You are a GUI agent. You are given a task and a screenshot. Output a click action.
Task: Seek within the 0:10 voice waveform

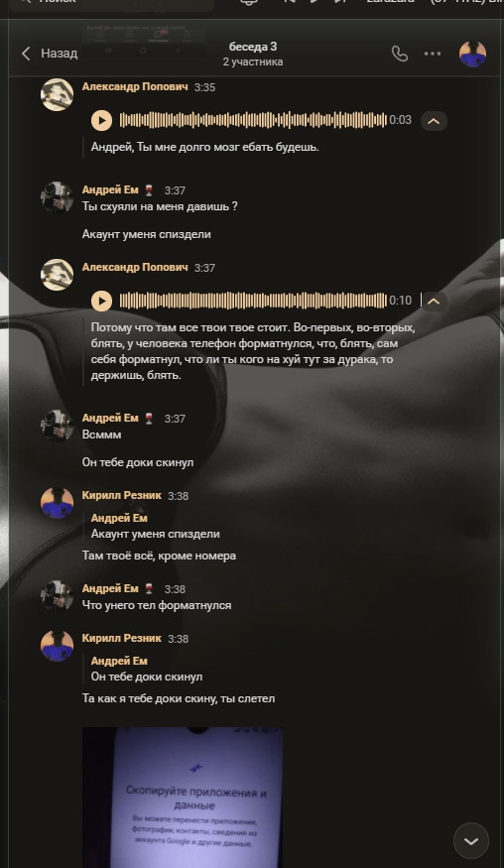click(x=253, y=301)
